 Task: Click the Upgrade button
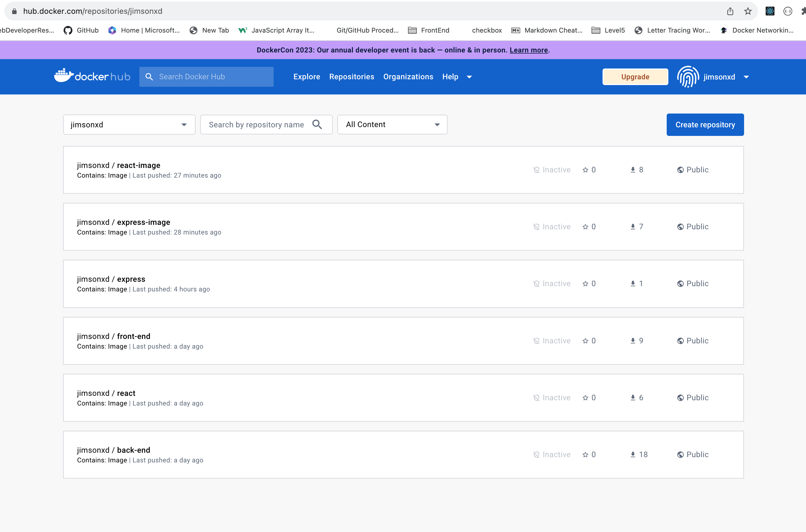[x=635, y=77]
